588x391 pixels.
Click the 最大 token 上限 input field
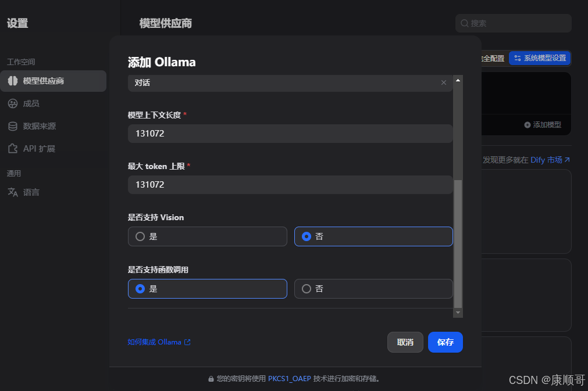click(290, 185)
